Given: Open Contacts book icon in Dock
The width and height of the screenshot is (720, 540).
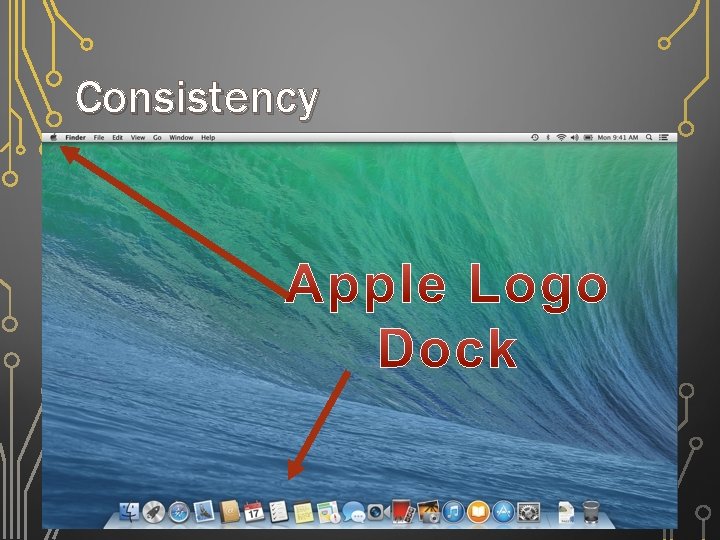Looking at the screenshot, I should click(230, 511).
